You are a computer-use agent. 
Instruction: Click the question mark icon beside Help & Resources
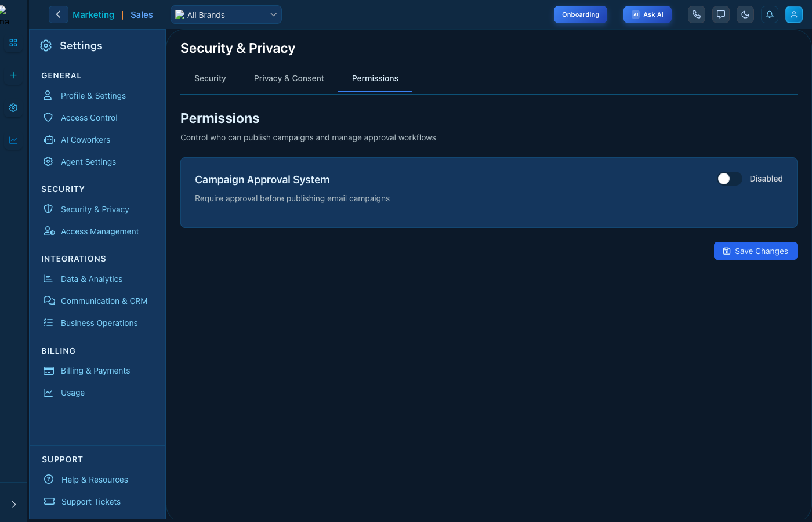49,479
